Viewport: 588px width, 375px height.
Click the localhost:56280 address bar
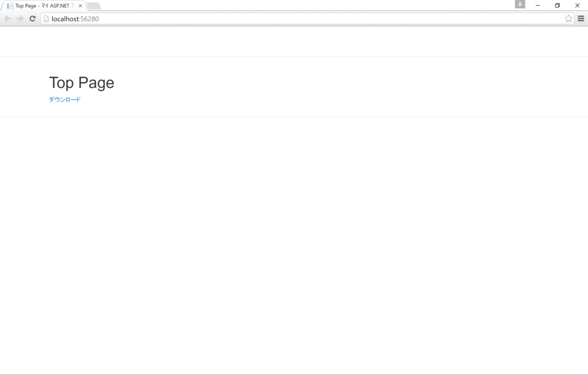pos(287,18)
